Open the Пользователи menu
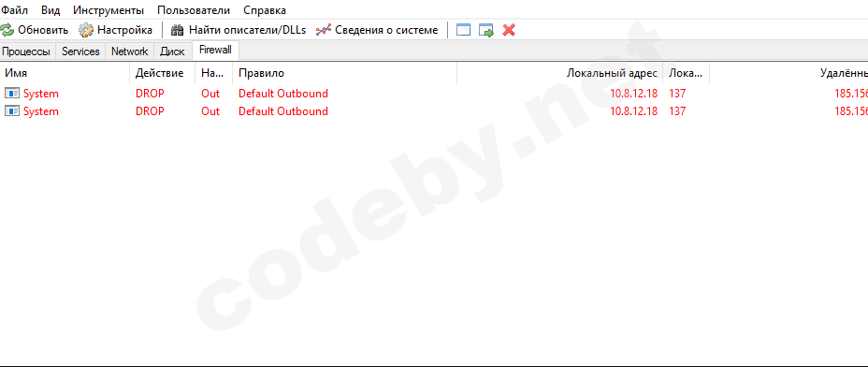868x367 pixels. tap(194, 10)
